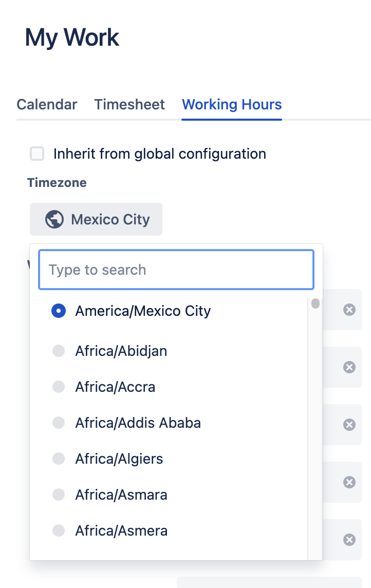This screenshot has width=371, height=588.
Task: Remove the first working-hours row with x icon
Action: (x=349, y=310)
